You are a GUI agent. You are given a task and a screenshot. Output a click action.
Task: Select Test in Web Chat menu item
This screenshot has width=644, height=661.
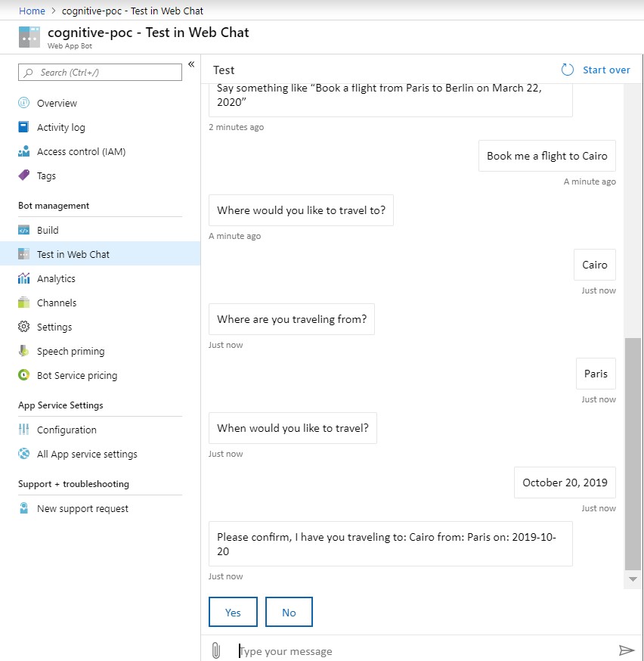coord(73,255)
